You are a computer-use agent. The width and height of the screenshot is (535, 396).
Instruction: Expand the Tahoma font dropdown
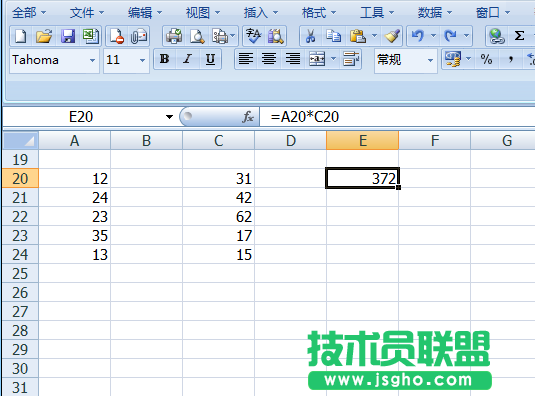click(x=92, y=60)
